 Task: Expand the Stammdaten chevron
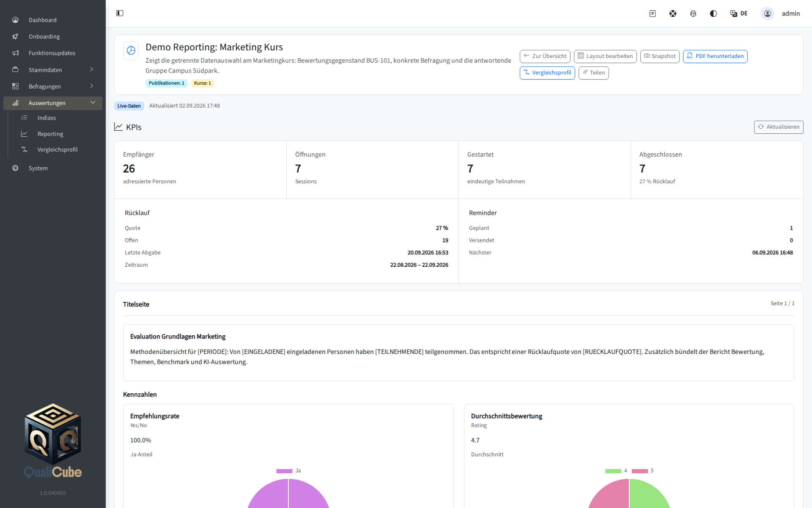tap(91, 69)
